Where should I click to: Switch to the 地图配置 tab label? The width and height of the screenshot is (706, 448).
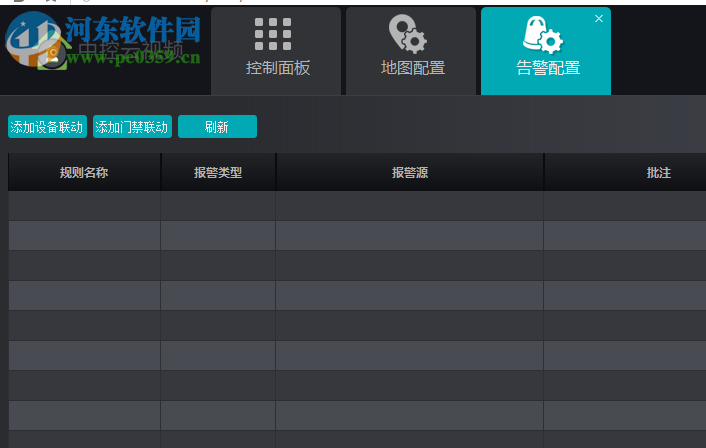[x=413, y=68]
